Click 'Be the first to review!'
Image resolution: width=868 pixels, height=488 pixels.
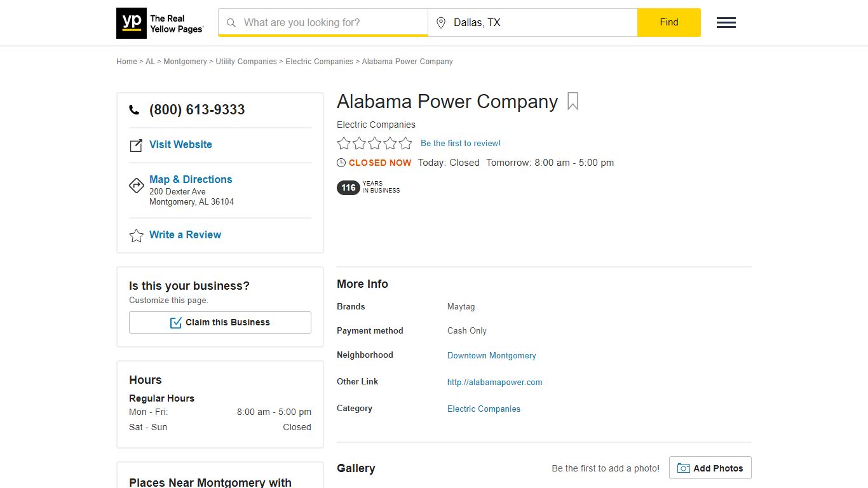tap(461, 144)
